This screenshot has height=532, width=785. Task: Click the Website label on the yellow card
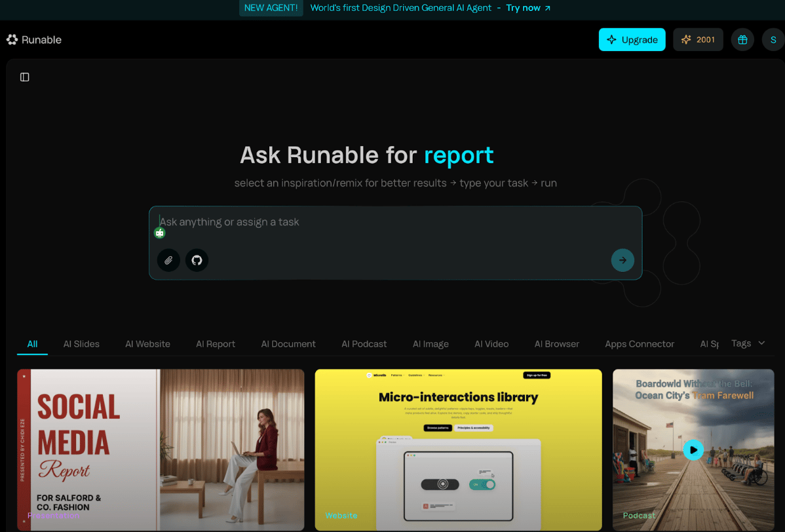(x=341, y=516)
